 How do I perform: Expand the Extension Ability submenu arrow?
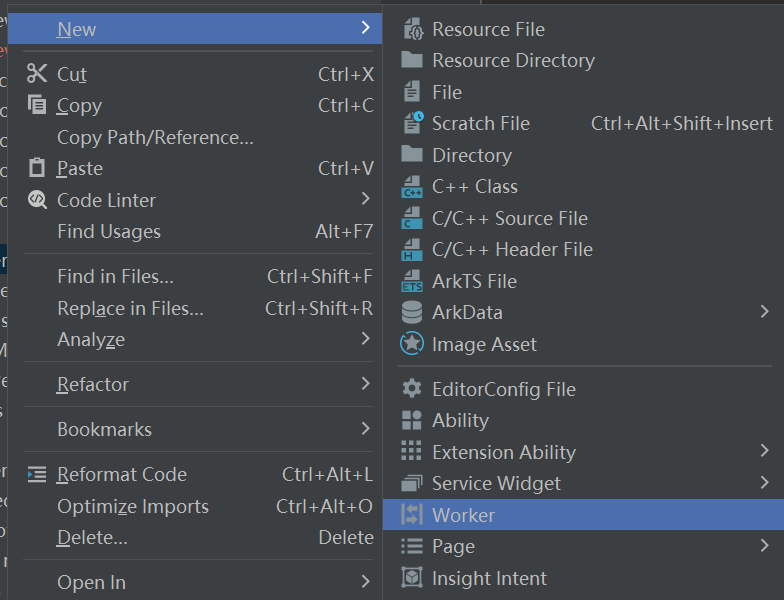(x=765, y=451)
